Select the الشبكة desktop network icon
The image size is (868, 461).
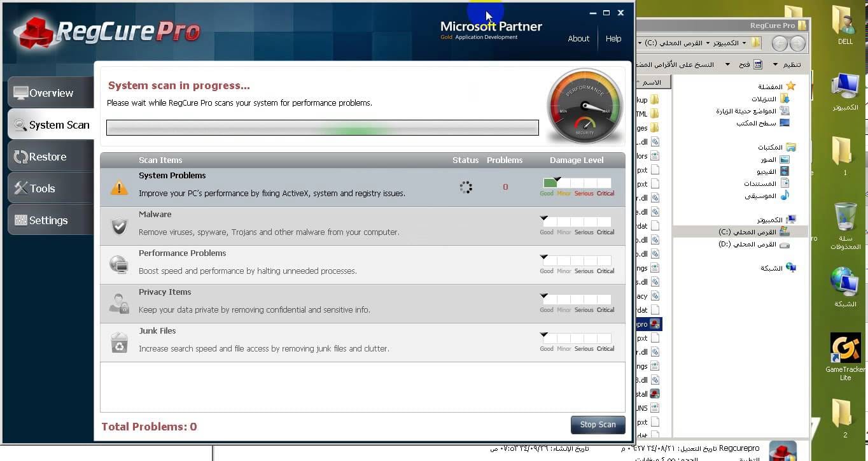(845, 288)
